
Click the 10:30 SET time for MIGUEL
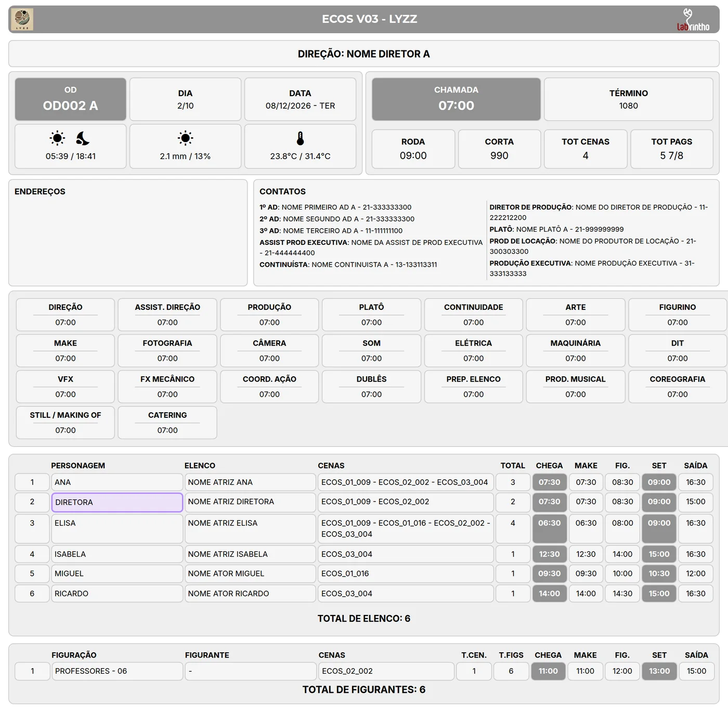(x=659, y=573)
